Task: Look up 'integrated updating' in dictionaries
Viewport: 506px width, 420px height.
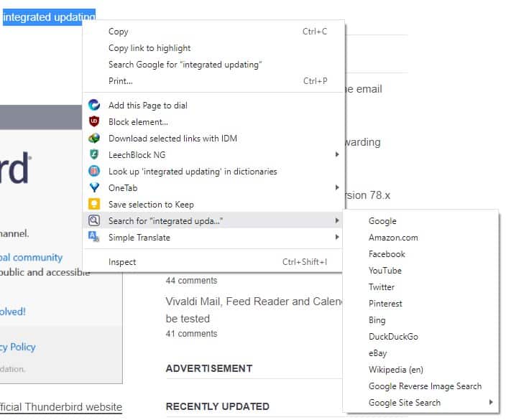Action: point(213,171)
